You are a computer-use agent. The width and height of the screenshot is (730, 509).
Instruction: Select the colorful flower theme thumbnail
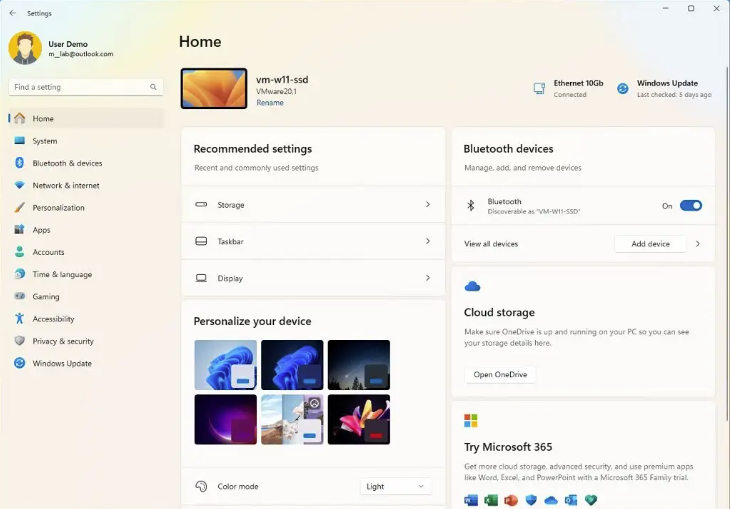coord(359,419)
